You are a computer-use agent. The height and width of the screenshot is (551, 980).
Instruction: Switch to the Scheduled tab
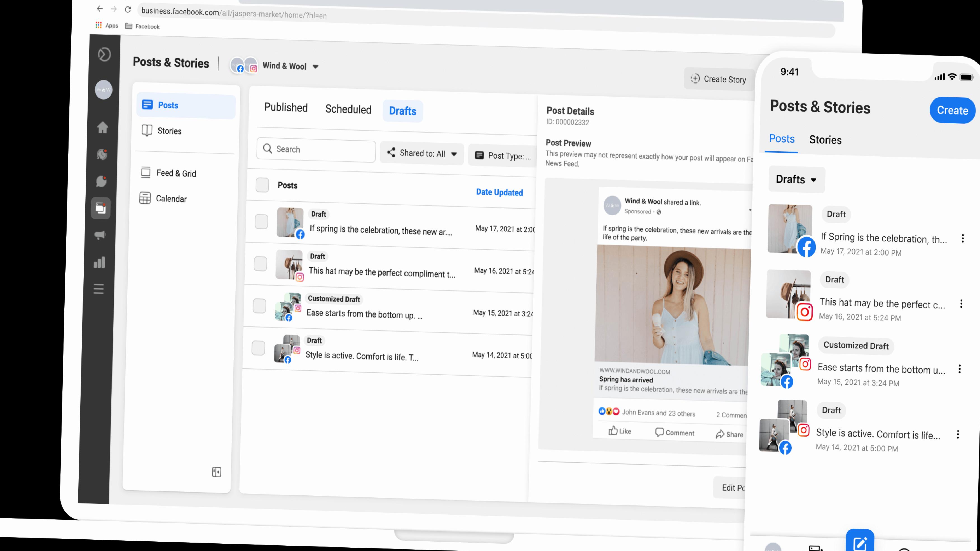click(348, 109)
